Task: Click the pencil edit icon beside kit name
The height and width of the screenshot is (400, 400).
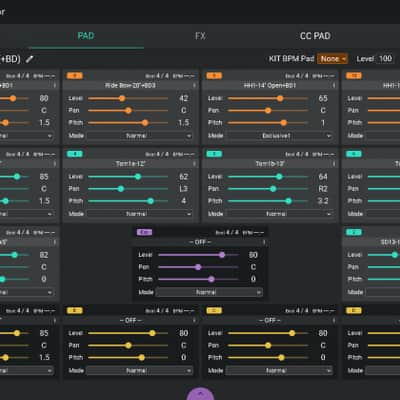Action: (x=30, y=59)
